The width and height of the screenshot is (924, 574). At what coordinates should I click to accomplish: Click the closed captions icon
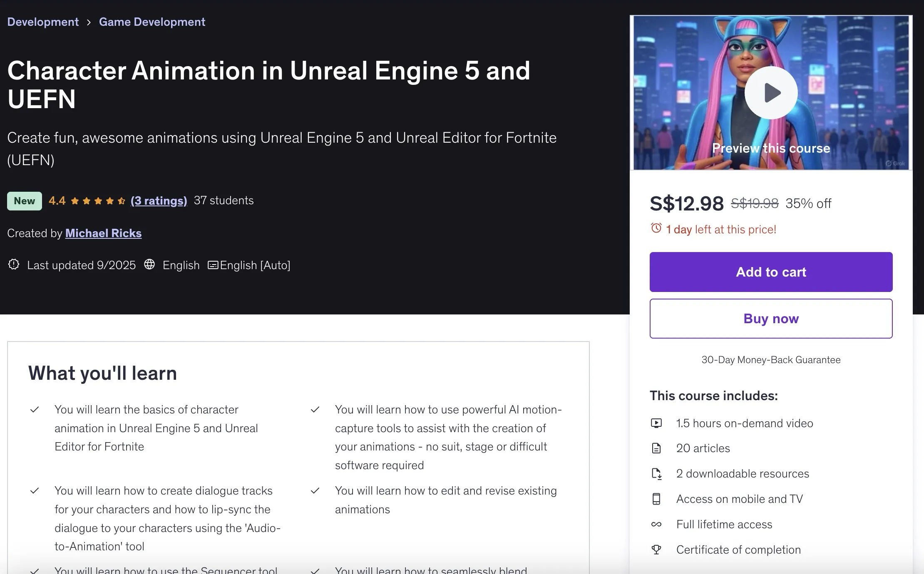point(213,265)
